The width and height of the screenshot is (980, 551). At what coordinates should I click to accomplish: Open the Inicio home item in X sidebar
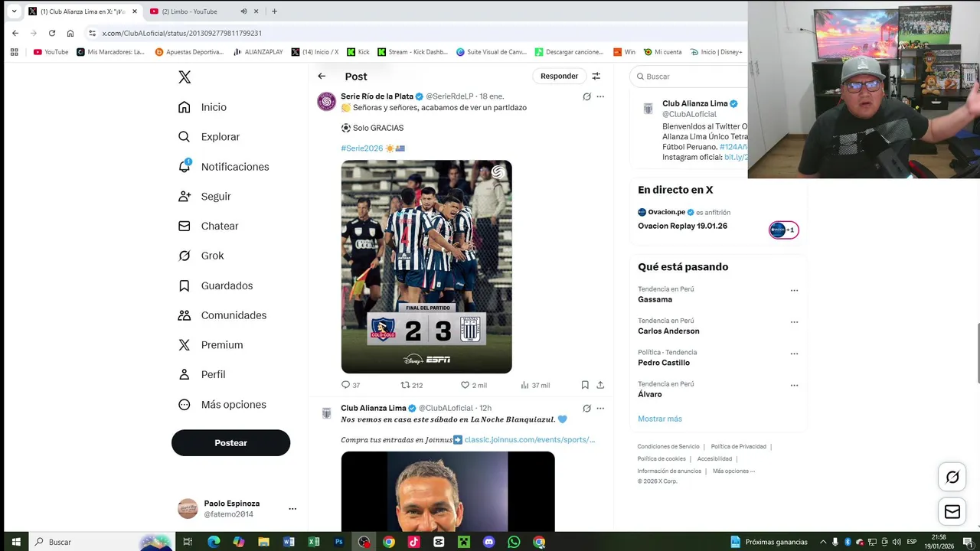pos(202,107)
